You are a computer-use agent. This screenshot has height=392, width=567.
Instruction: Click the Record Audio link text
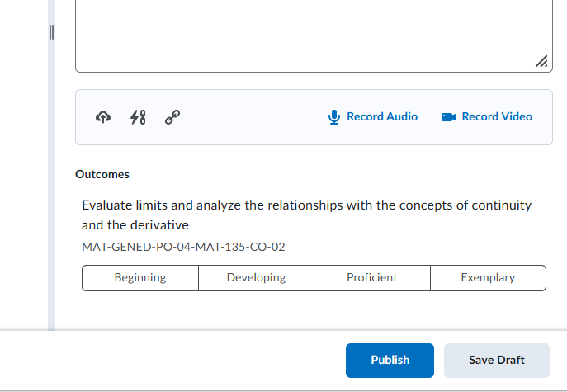tap(381, 117)
